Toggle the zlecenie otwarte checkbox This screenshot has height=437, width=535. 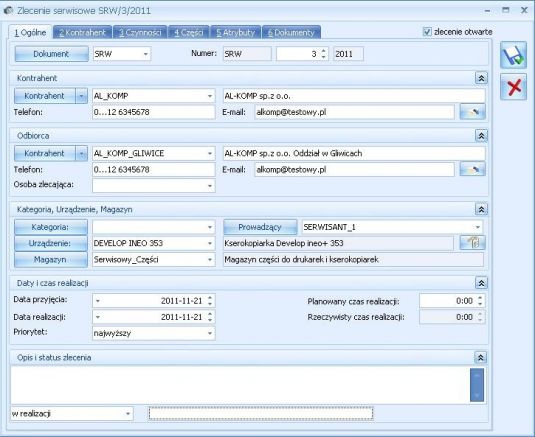[x=427, y=32]
